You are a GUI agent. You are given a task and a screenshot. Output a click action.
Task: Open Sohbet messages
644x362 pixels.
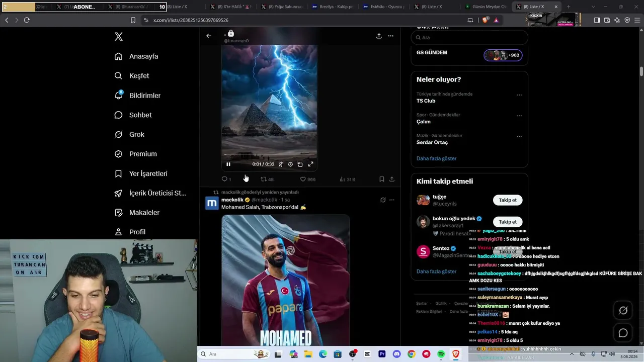(133, 115)
